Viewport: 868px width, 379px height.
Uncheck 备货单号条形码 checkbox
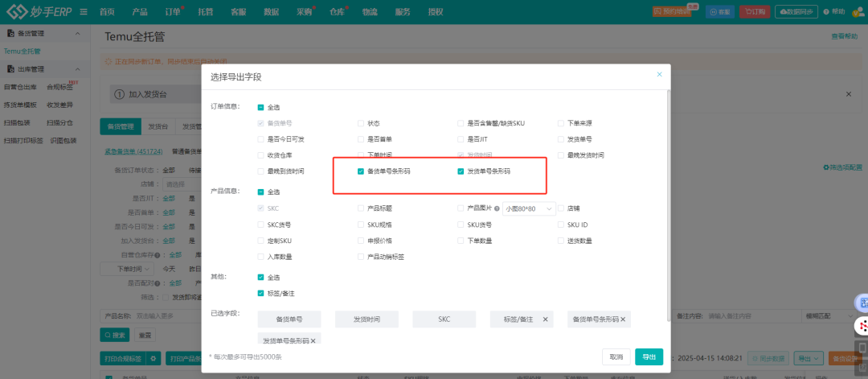coord(361,171)
